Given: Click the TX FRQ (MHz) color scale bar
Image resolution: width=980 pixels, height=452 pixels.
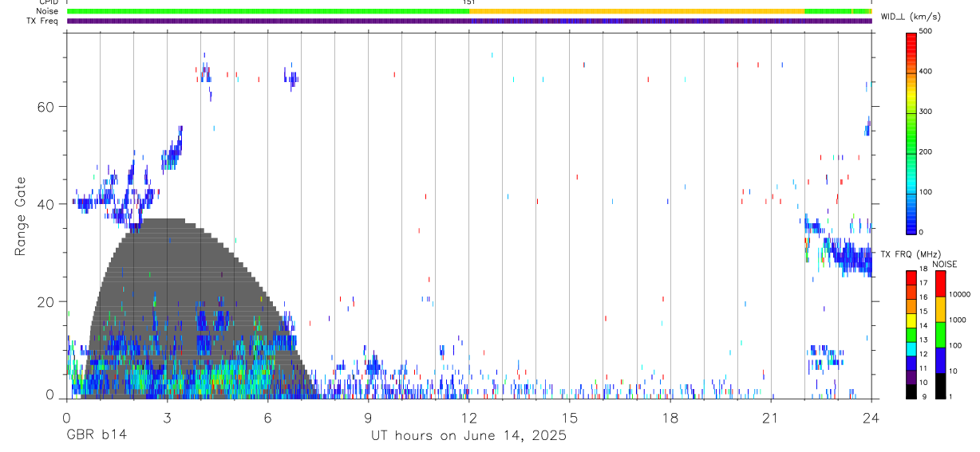Looking at the screenshot, I should click(911, 334).
